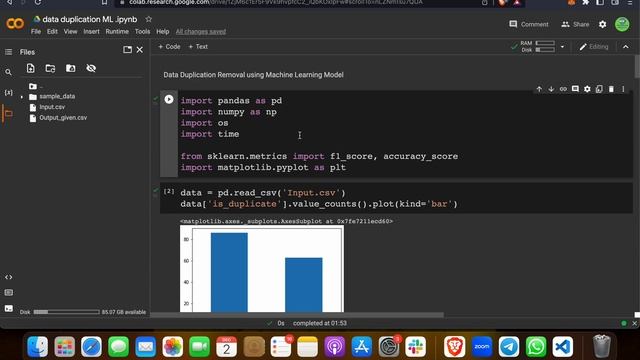Select Input.csv in the file tree
The height and width of the screenshot is (360, 640).
click(x=52, y=107)
